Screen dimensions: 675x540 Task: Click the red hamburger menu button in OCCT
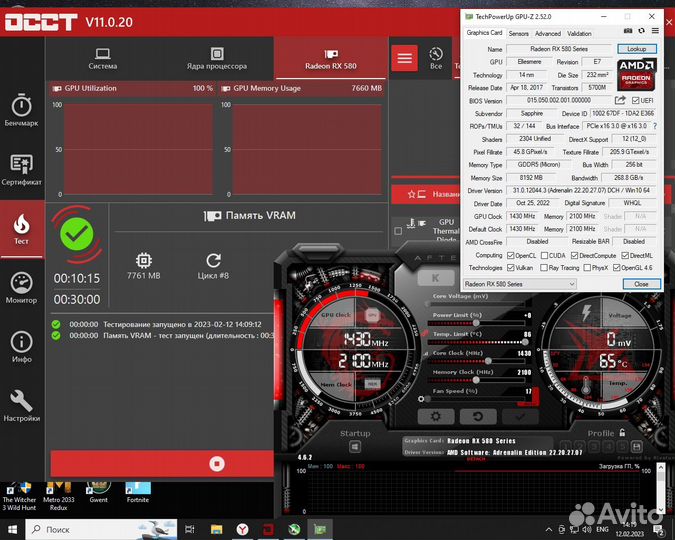point(404,58)
